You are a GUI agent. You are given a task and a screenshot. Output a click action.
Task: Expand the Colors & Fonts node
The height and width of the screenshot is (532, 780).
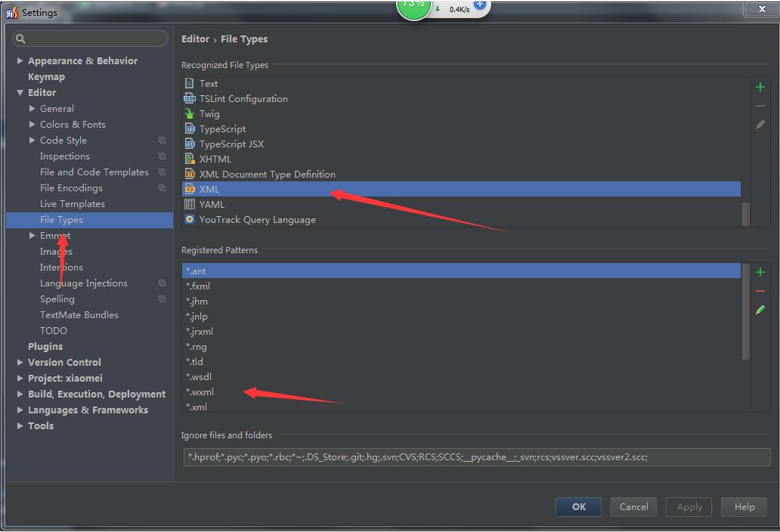pos(32,124)
